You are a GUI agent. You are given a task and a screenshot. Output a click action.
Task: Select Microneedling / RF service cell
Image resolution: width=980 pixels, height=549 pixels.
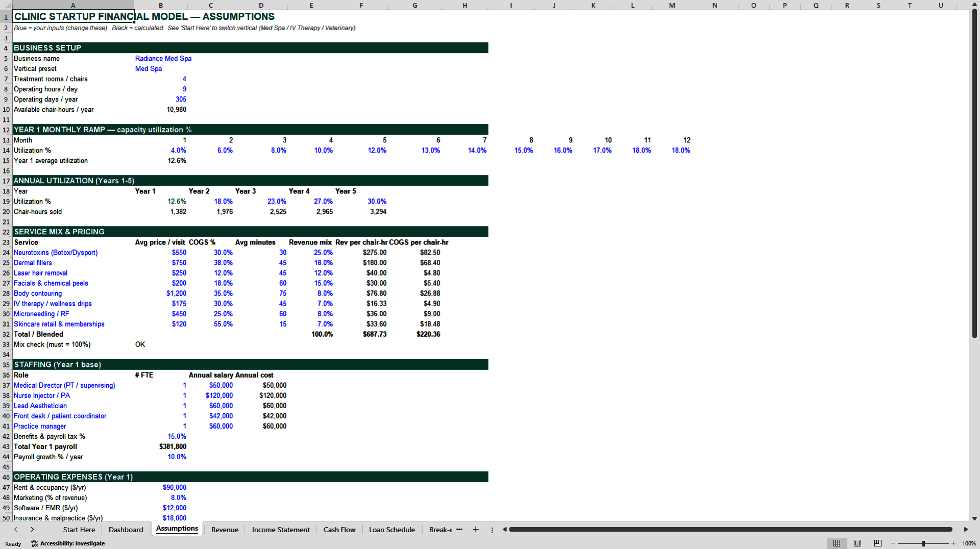click(x=73, y=314)
